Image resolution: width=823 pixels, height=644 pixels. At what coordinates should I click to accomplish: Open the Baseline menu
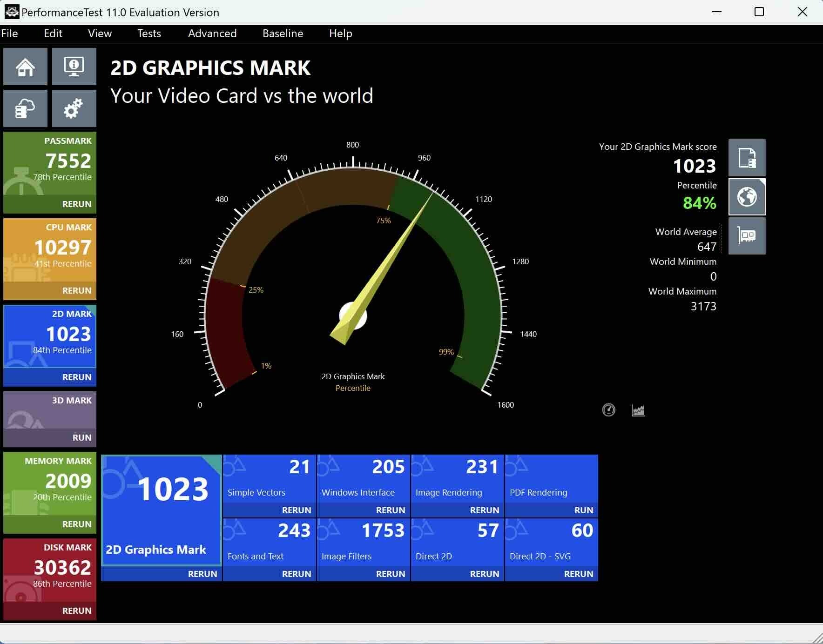pos(283,34)
